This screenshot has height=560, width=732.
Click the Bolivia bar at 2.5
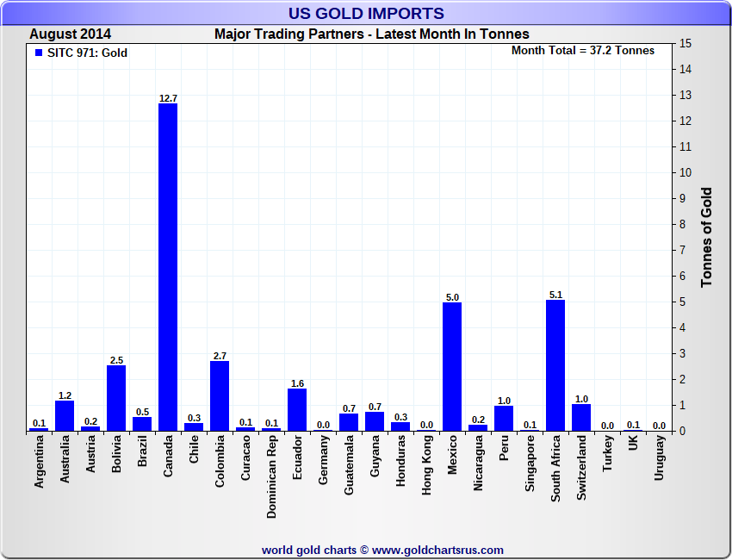pyautogui.click(x=116, y=398)
